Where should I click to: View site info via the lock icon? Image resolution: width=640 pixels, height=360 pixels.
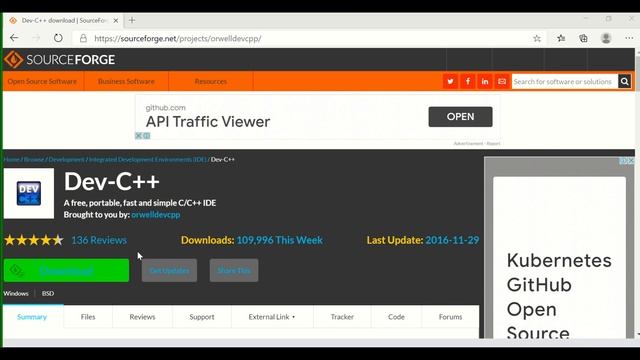(x=83, y=38)
